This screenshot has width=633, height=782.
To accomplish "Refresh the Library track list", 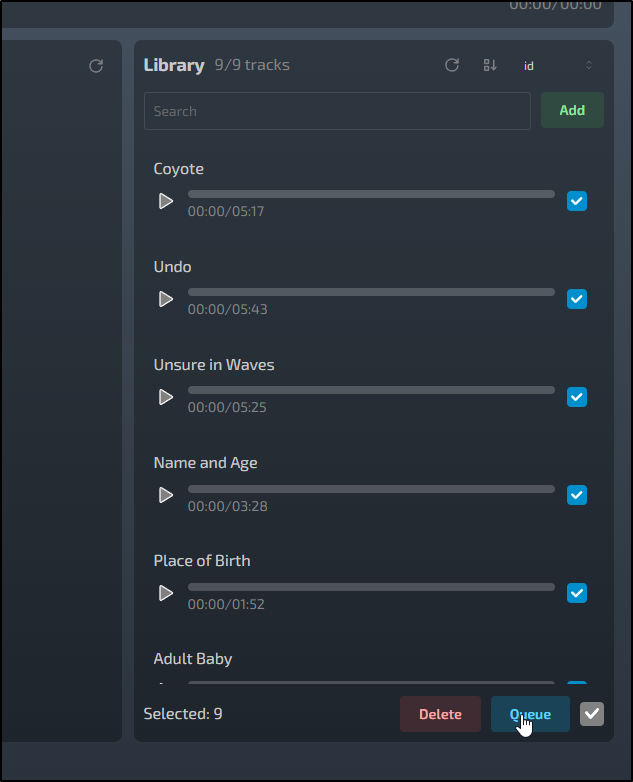I will coord(452,65).
